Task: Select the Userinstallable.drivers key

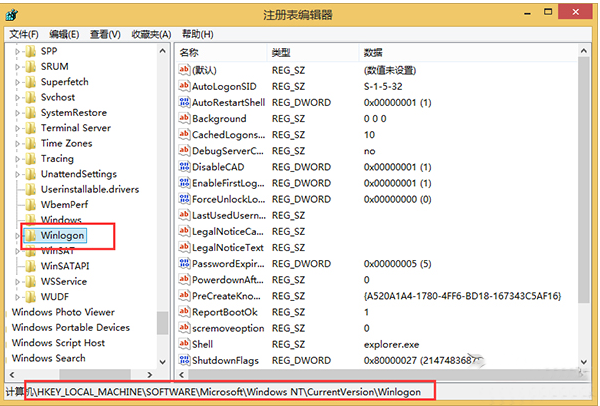Action: point(90,189)
